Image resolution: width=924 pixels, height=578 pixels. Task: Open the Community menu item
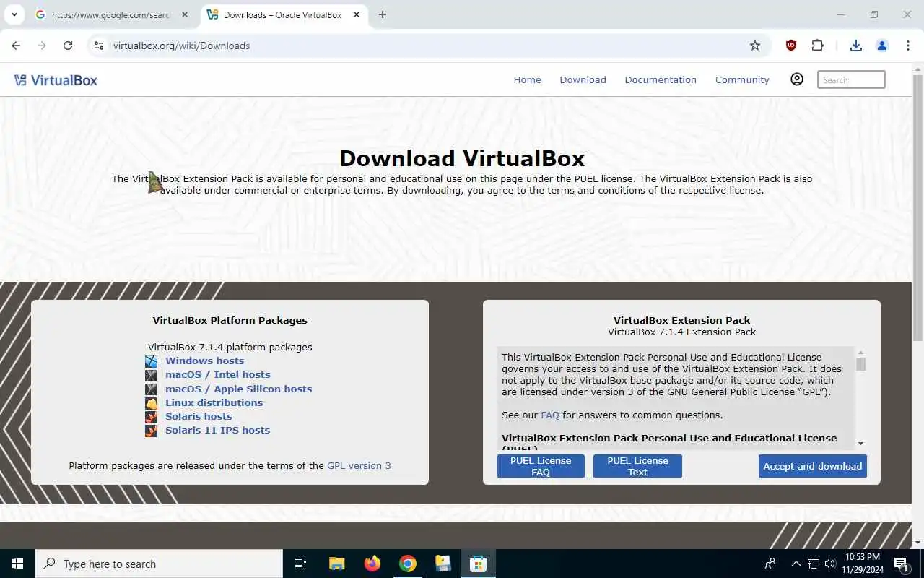742,80
